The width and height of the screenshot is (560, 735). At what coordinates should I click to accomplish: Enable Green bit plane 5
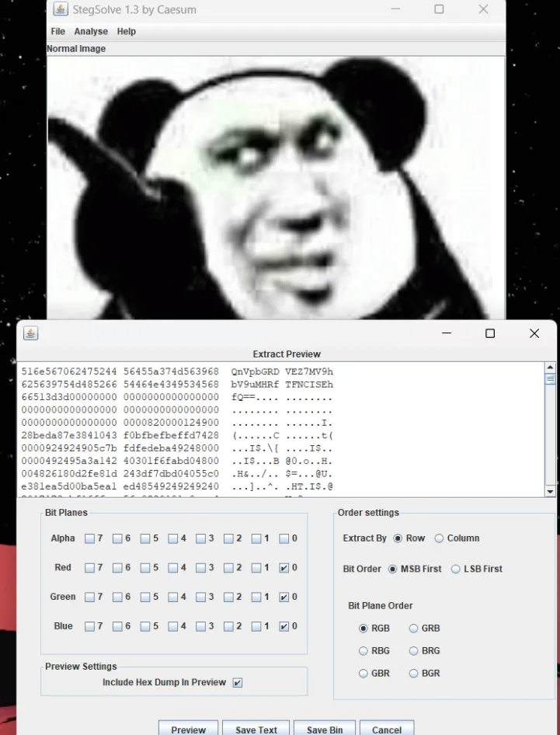(x=145, y=597)
